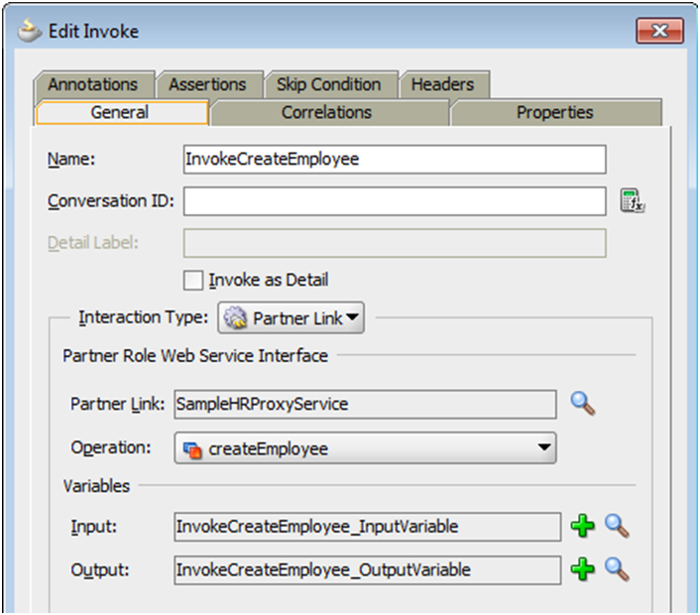Click the Name field with InvokeCreateEmployee
This screenshot has height=615, width=700.
(x=395, y=159)
